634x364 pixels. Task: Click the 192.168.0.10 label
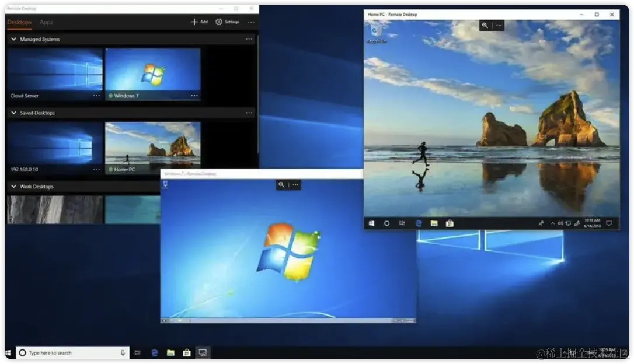coord(25,169)
